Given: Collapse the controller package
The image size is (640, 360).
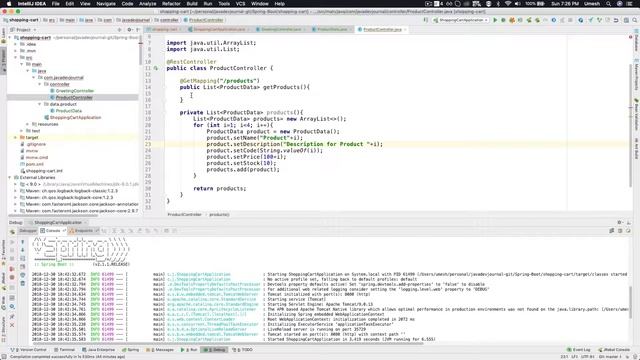Looking at the screenshot, I should coord(40,84).
